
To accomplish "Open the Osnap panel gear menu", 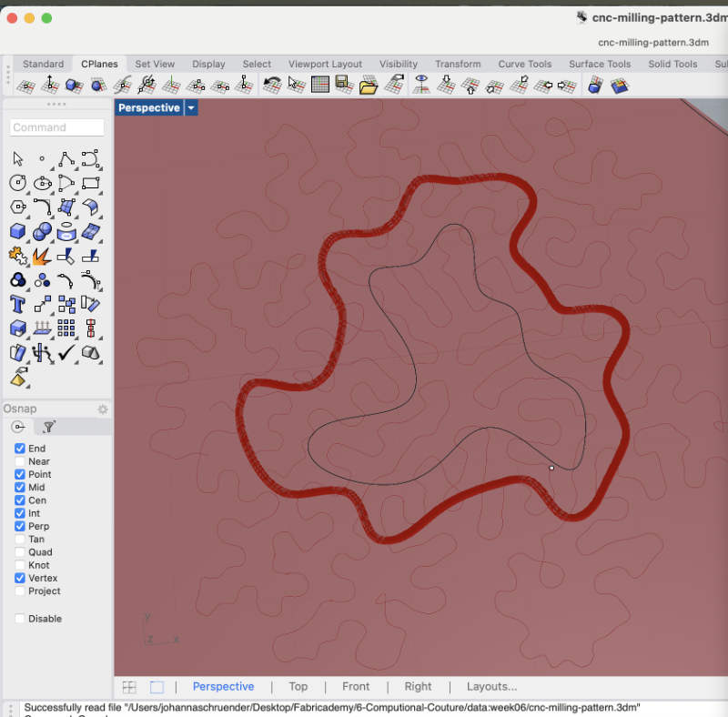I will [x=103, y=409].
